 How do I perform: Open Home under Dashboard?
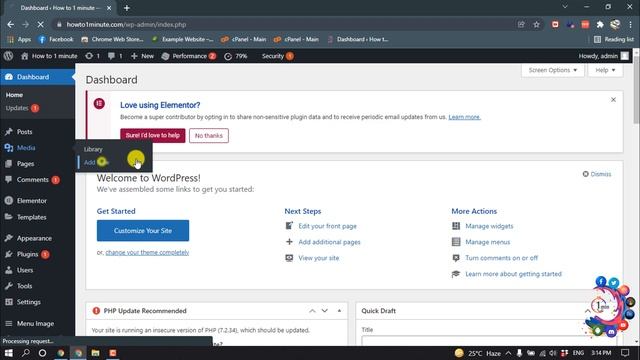coord(14,95)
